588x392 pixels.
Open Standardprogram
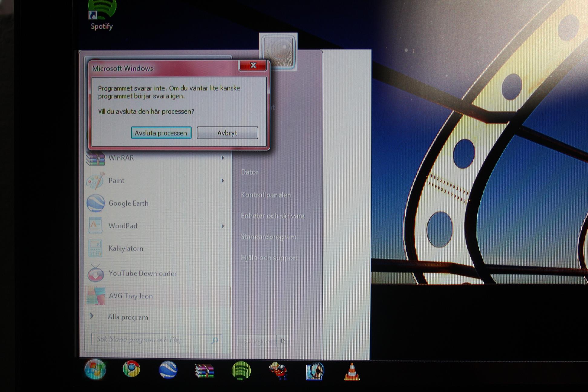pos(268,237)
